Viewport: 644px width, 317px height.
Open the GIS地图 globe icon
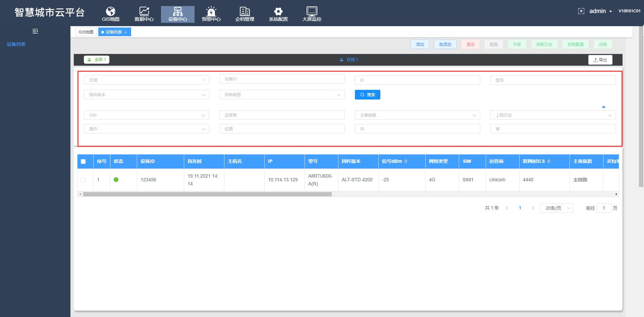tap(110, 12)
